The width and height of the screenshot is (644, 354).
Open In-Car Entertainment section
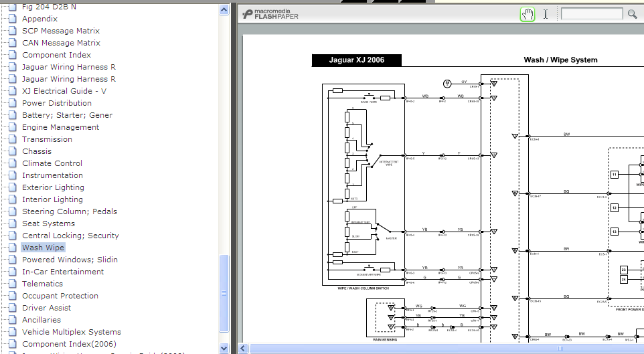pos(63,272)
